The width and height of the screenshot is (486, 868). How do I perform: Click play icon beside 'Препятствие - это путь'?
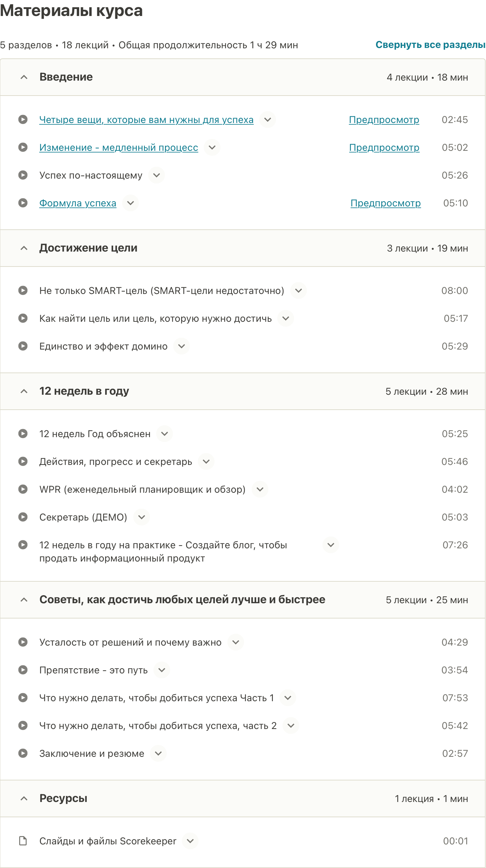click(23, 670)
